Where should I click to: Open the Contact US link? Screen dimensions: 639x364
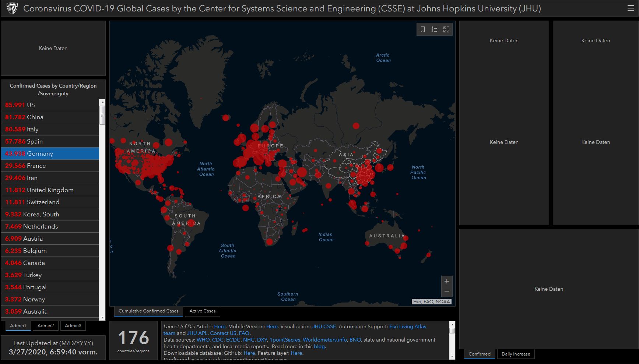click(223, 333)
